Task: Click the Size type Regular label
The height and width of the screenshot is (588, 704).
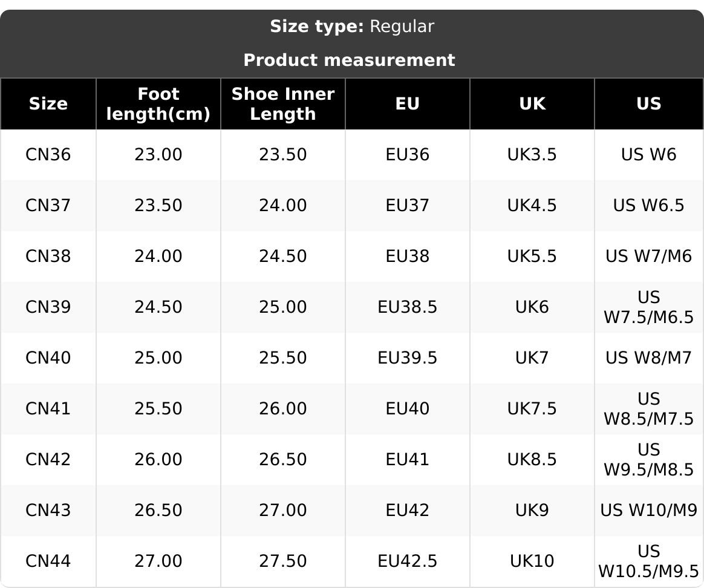Action: coord(352,27)
